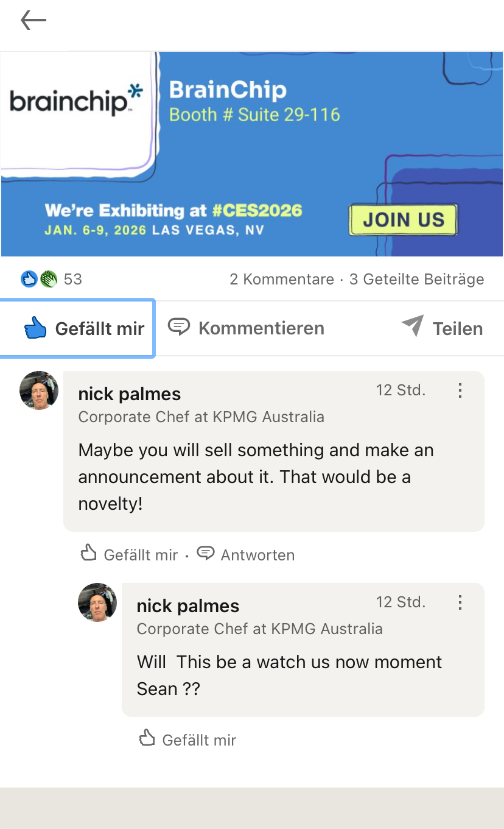This screenshot has height=829, width=504.
Task: Open nick palmes profile name in reply
Action: click(x=188, y=606)
